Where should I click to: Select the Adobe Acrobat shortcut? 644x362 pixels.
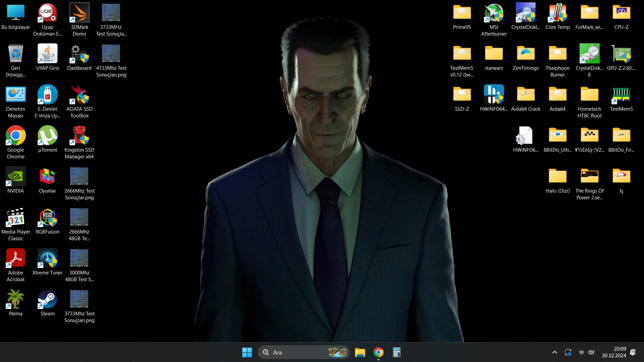[16, 266]
